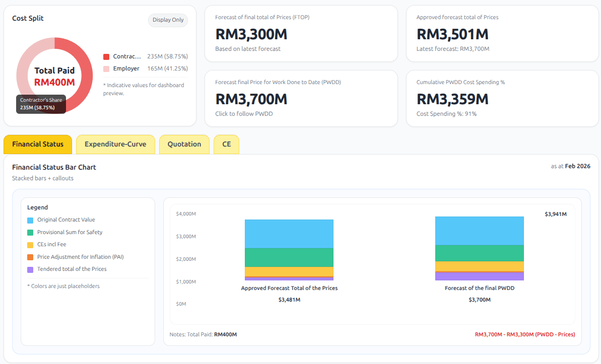Click the 235M (58.75%) Contractor value
Viewport: 601px width, 364px height.
[167, 56]
